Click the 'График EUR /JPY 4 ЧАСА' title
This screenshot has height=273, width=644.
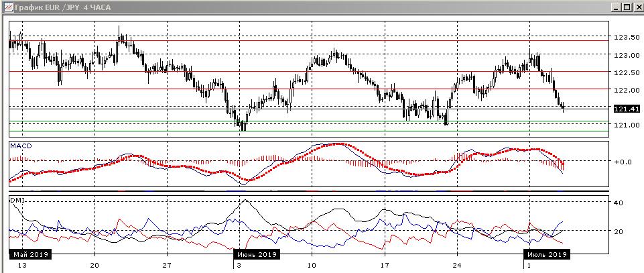[57, 7]
